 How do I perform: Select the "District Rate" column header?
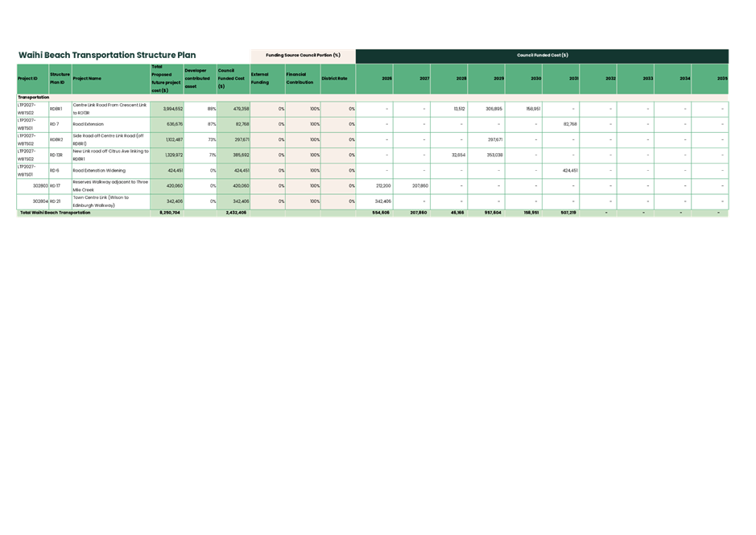point(333,78)
